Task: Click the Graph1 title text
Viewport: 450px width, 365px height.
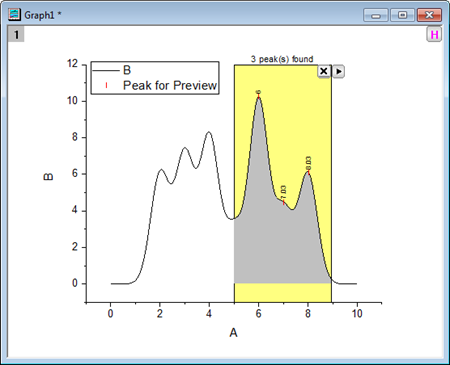Action: pos(43,15)
